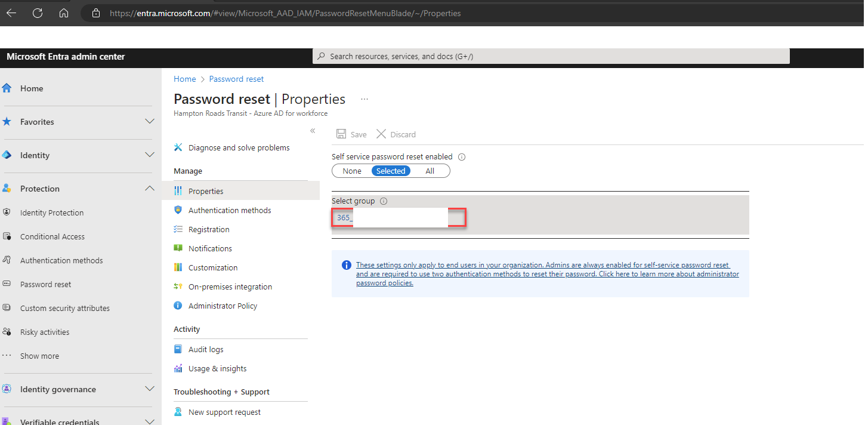Click the Registration checklist icon
The width and height of the screenshot is (868, 425).
178,229
